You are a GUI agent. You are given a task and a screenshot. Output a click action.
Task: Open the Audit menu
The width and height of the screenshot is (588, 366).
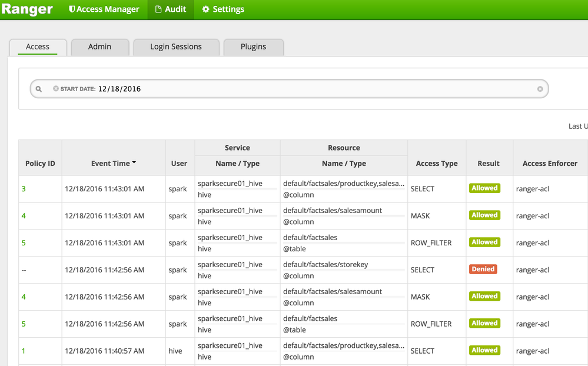(x=170, y=9)
